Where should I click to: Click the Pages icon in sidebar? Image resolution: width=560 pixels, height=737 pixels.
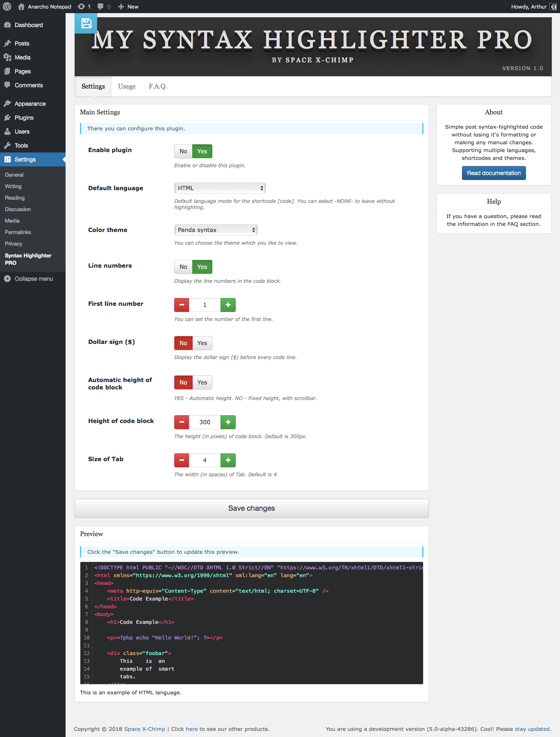tap(7, 71)
